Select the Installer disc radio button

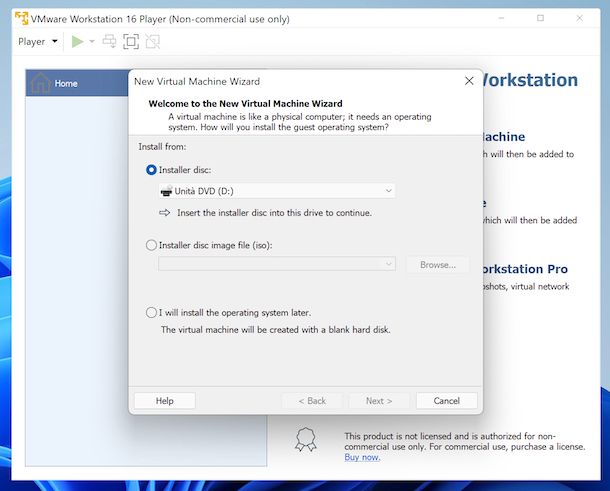[x=151, y=170]
